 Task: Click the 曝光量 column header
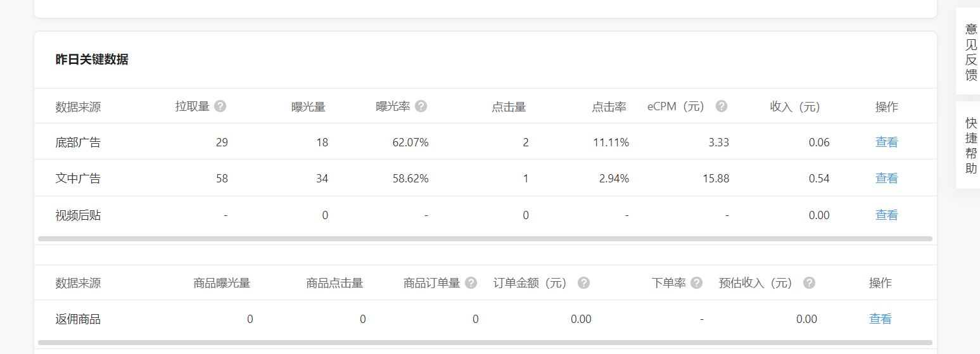[309, 107]
